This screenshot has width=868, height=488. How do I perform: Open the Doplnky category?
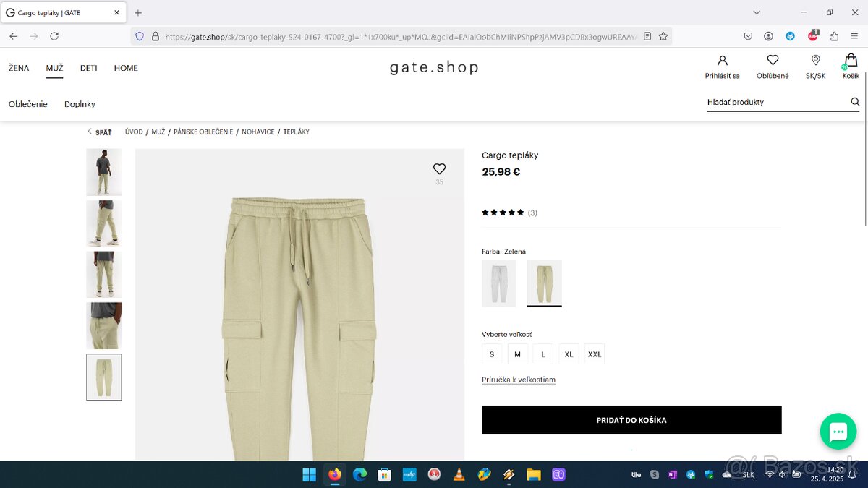pos(80,104)
